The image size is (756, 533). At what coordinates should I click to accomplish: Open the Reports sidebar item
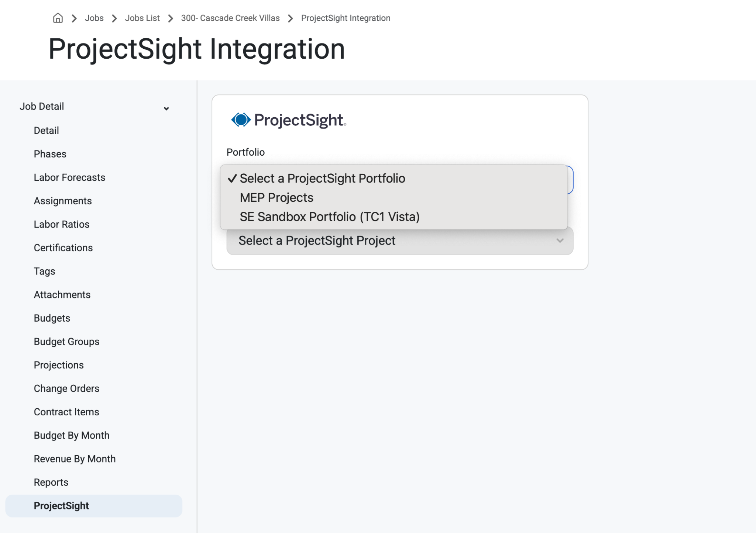pos(51,482)
